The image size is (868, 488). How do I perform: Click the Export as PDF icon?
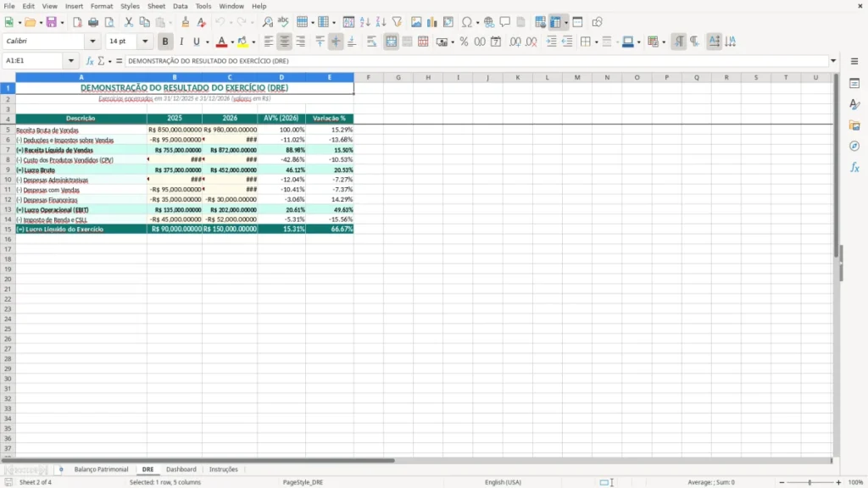[x=77, y=22]
